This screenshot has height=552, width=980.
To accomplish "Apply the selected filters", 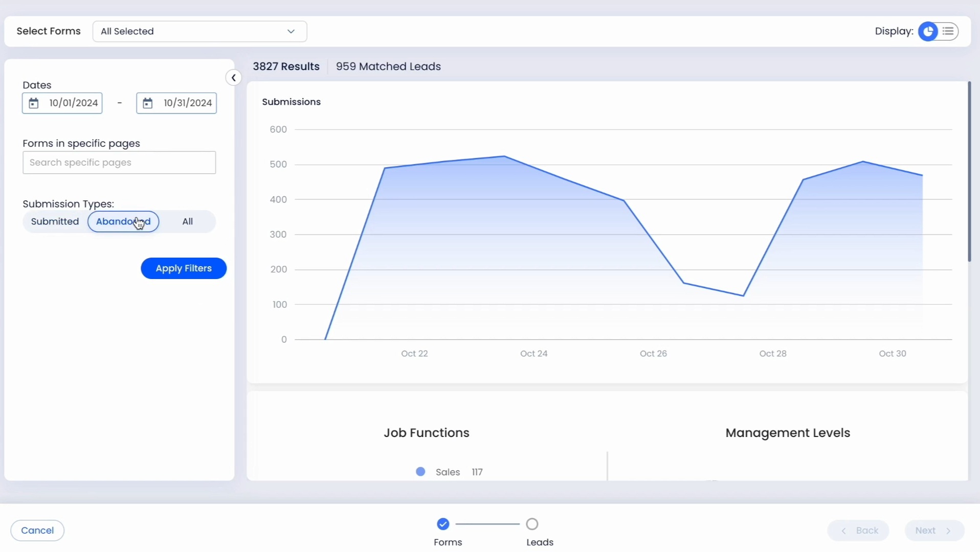I will coord(184,268).
